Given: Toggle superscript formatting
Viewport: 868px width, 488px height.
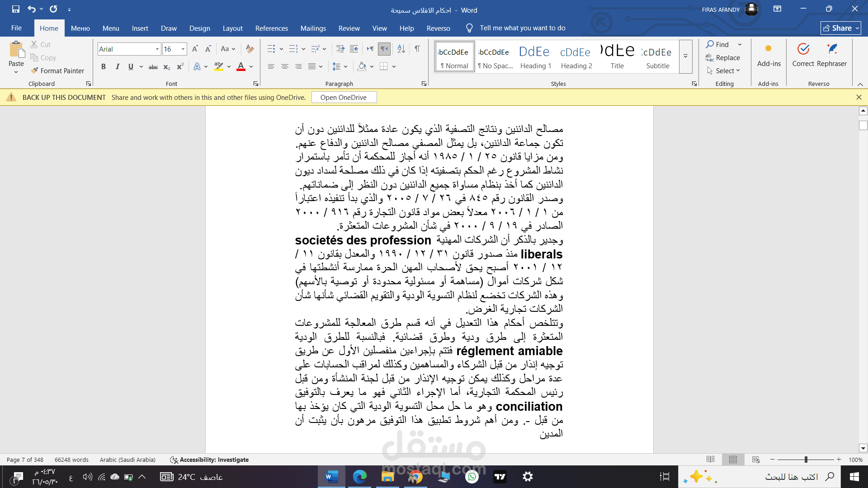Looking at the screenshot, I should [180, 66].
